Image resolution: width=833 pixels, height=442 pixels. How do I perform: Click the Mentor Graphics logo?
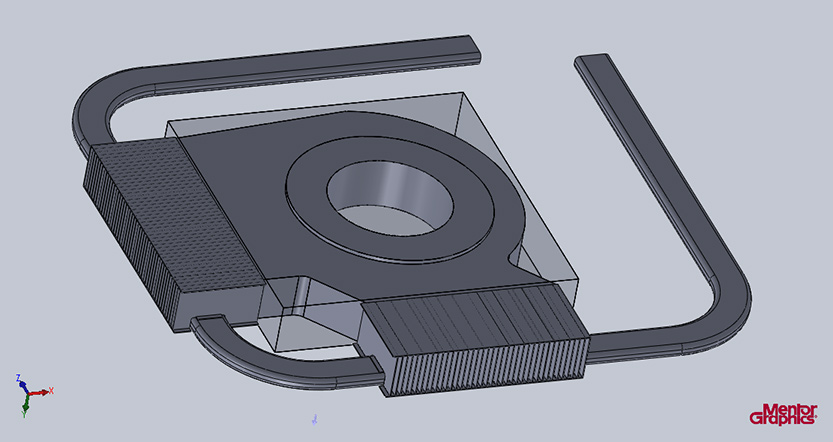pyautogui.click(x=783, y=414)
